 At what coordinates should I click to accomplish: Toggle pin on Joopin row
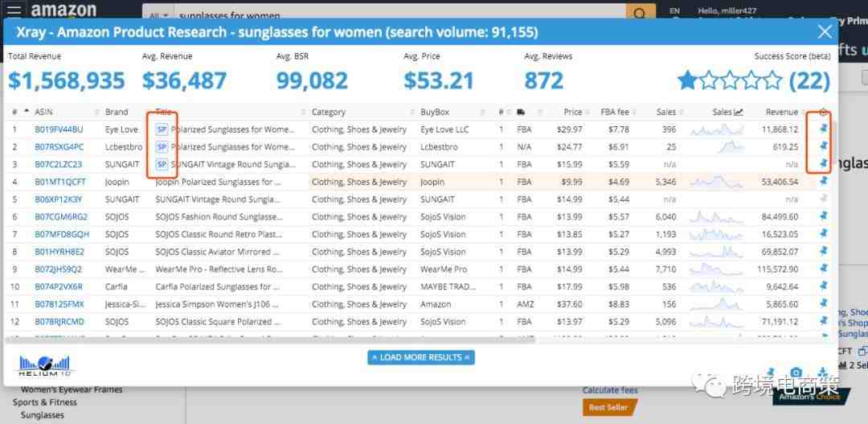pos(823,181)
